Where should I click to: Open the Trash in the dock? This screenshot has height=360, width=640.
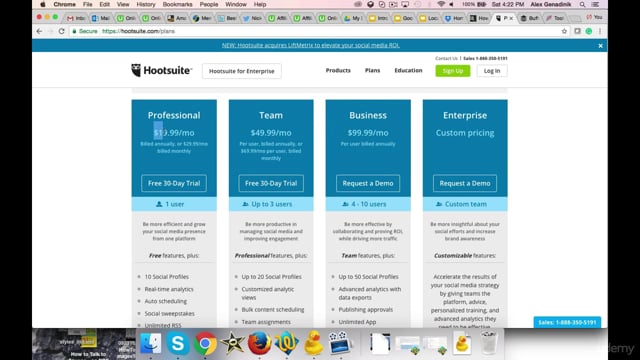[x=489, y=343]
